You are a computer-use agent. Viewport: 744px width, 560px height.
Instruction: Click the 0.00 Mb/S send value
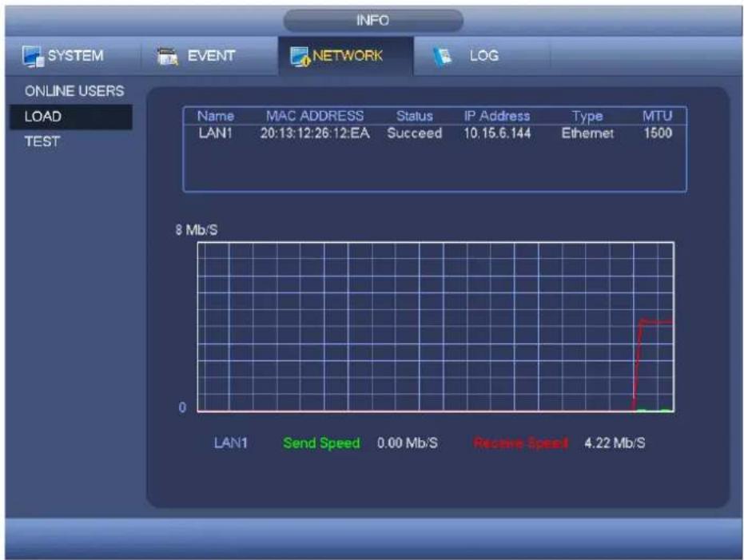click(407, 443)
